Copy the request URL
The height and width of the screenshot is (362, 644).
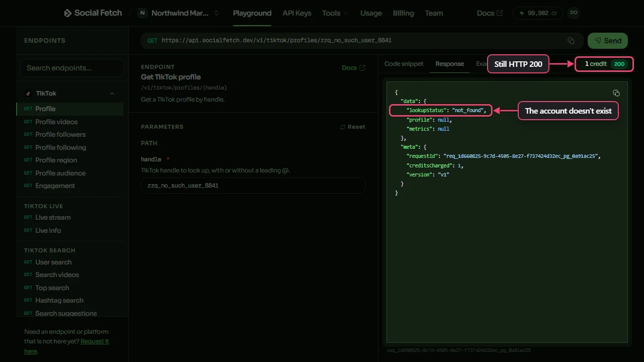point(571,41)
